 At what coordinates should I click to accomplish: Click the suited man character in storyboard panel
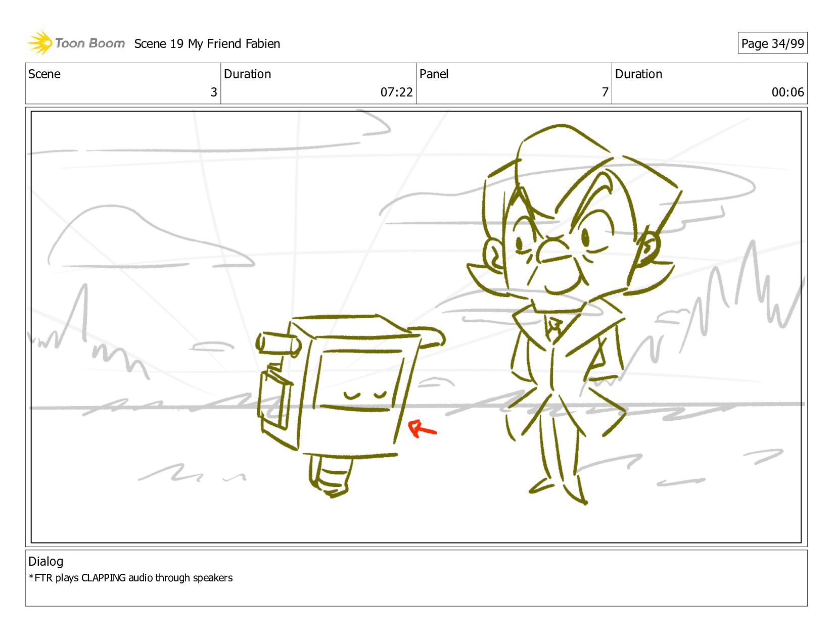574,313
